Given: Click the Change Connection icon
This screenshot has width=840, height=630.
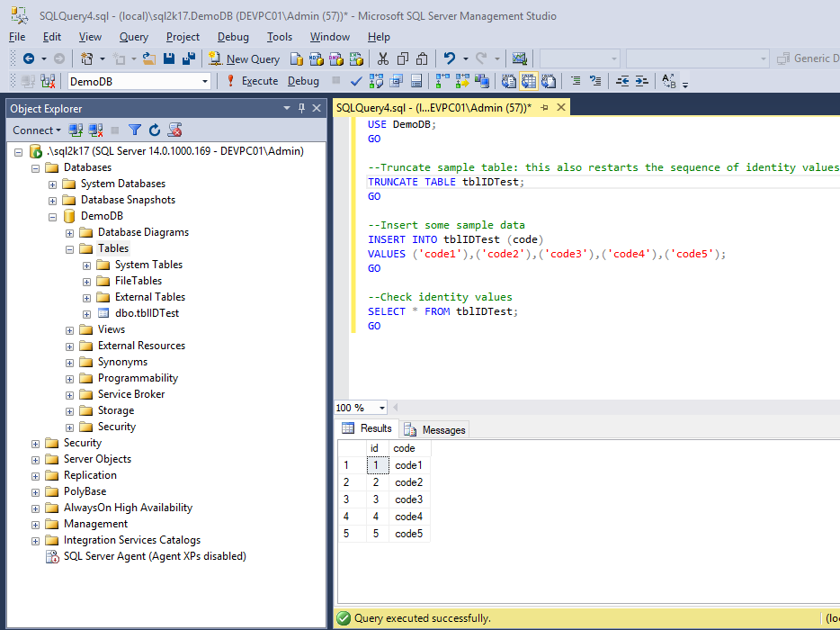Looking at the screenshot, I should point(48,82).
